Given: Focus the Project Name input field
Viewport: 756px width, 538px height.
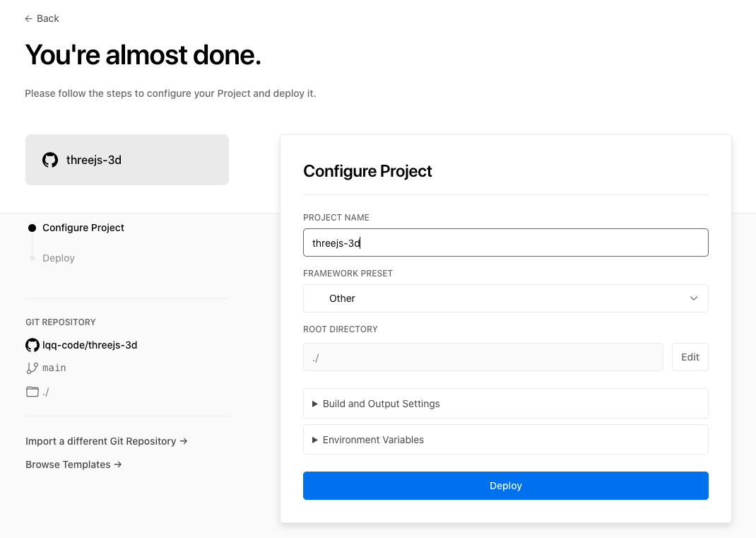Looking at the screenshot, I should click(x=505, y=242).
